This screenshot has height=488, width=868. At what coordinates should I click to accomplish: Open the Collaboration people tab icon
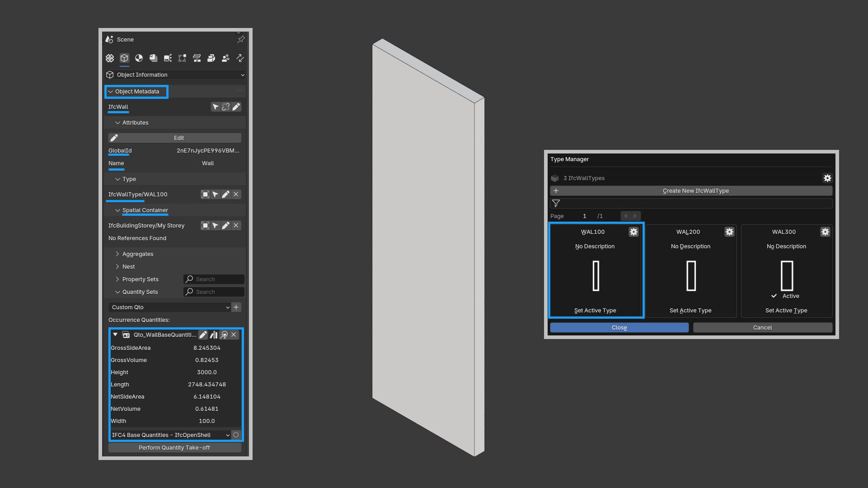[225, 58]
